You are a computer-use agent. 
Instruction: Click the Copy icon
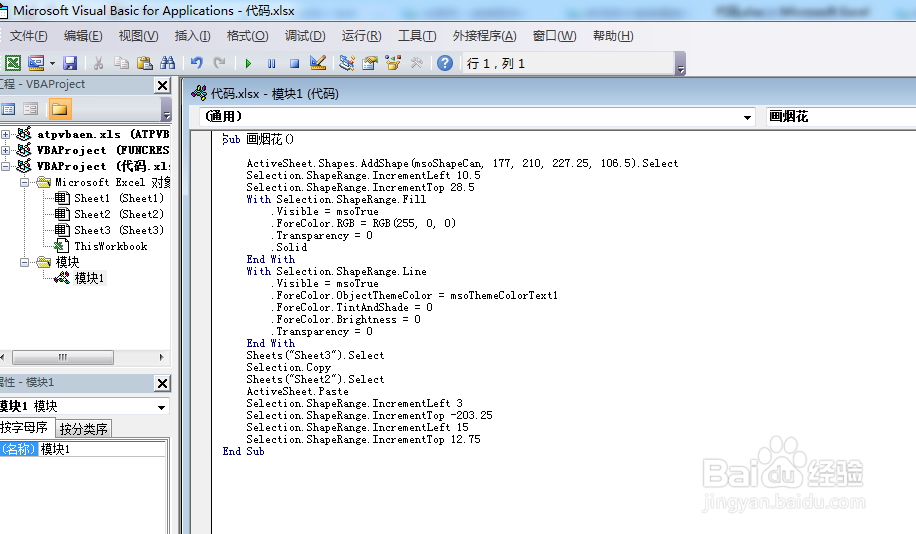tap(122, 63)
